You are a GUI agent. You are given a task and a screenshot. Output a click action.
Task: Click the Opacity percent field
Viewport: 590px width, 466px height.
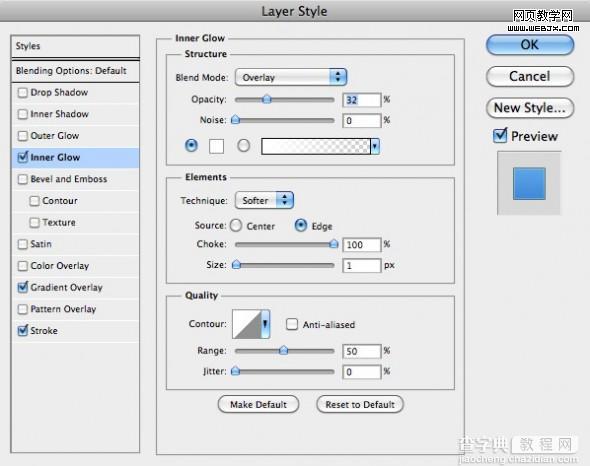click(x=362, y=100)
